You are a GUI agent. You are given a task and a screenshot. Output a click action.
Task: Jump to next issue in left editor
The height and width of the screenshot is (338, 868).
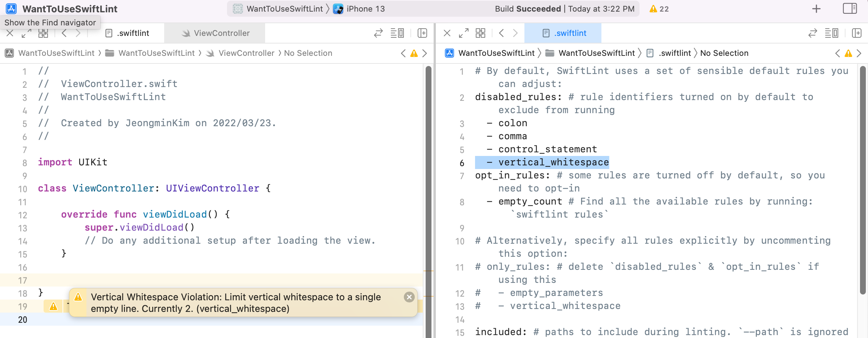tap(425, 53)
